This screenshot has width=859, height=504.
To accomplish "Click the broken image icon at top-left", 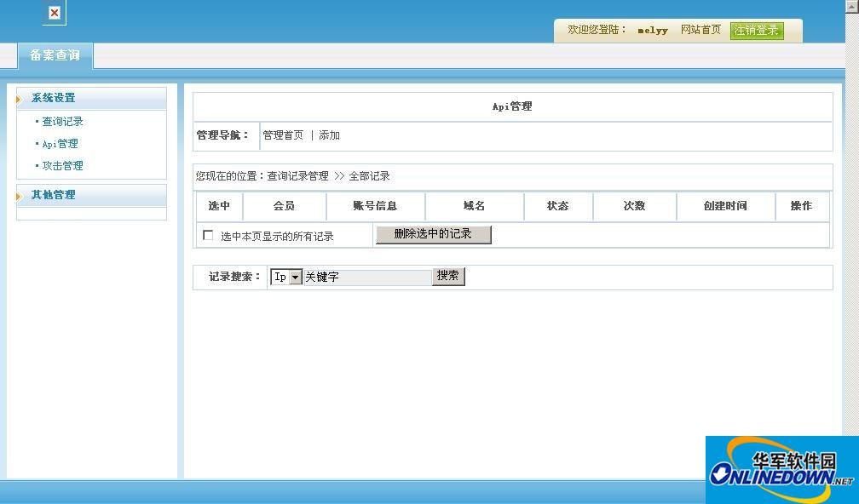I will pos(55,13).
